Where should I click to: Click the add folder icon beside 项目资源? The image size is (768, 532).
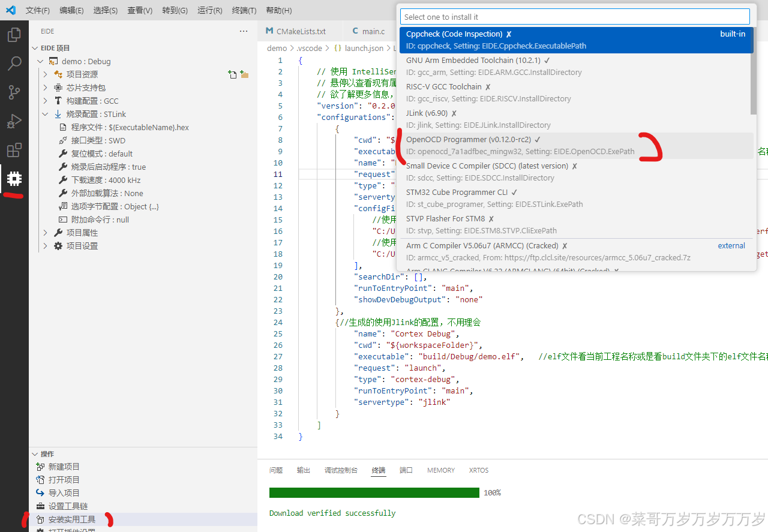244,74
